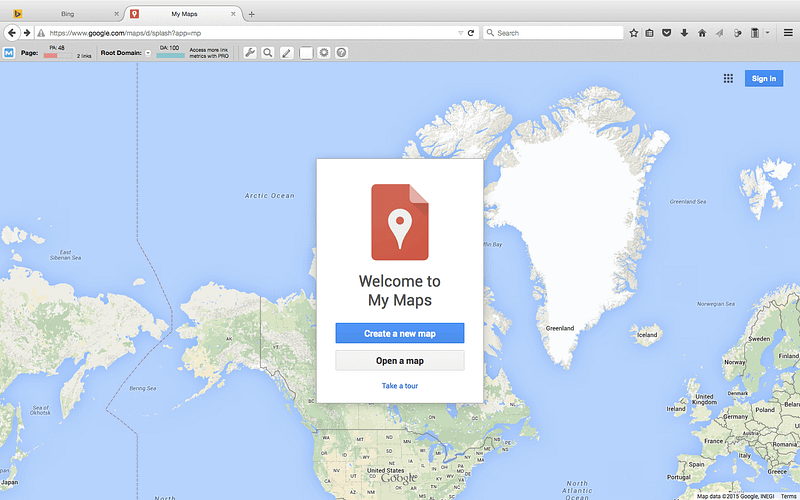Select the My Maps tab

click(184, 14)
